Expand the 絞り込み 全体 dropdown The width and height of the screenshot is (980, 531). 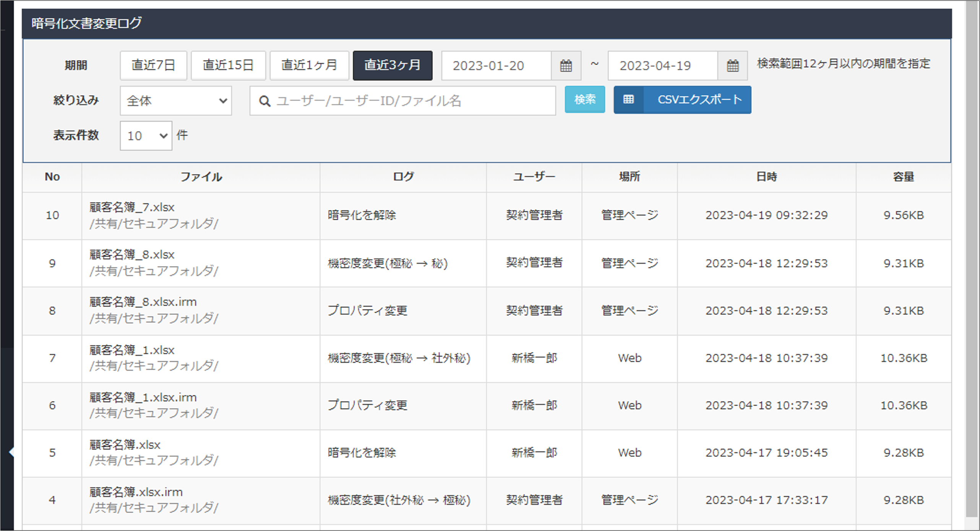[x=176, y=101]
